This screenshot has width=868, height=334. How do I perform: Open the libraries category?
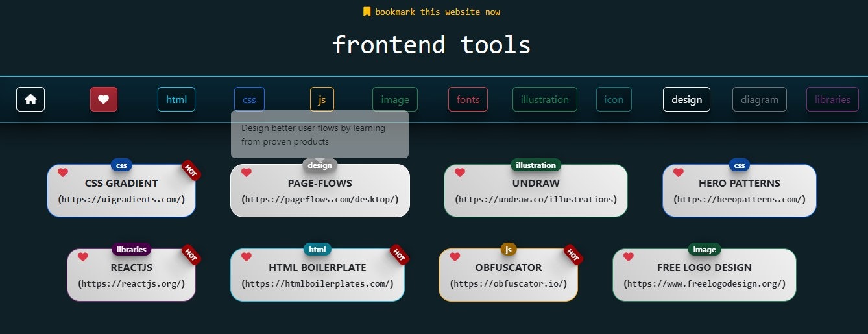point(833,99)
